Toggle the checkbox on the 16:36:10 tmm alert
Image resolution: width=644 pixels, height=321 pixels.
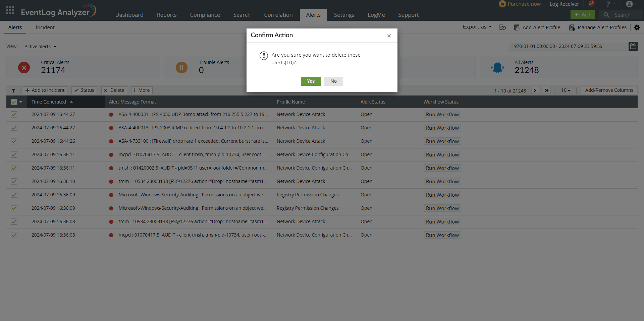[x=14, y=181]
